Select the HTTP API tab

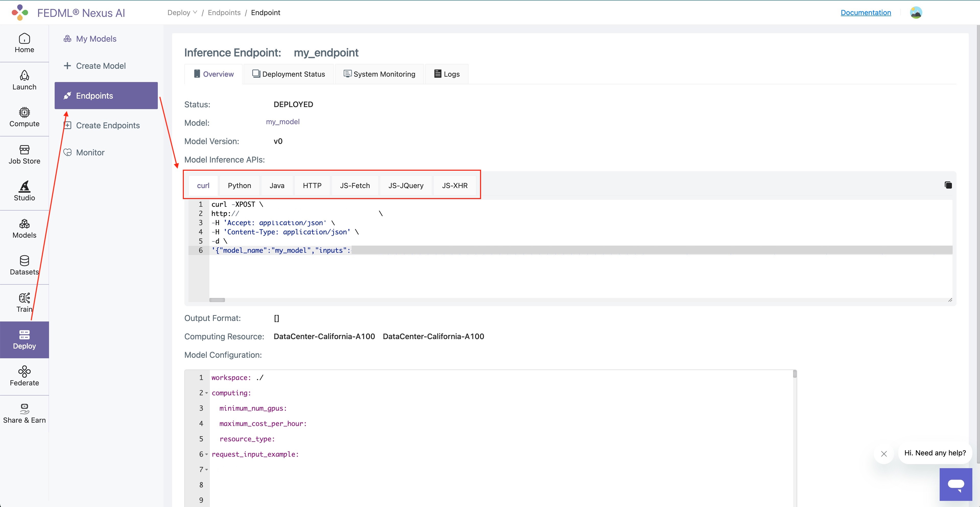(x=312, y=185)
